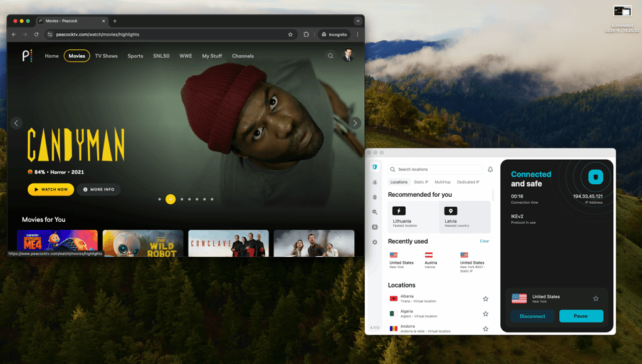Click the shield logo in Connected panel
Screen dimensions: 642x364
[x=596, y=177]
